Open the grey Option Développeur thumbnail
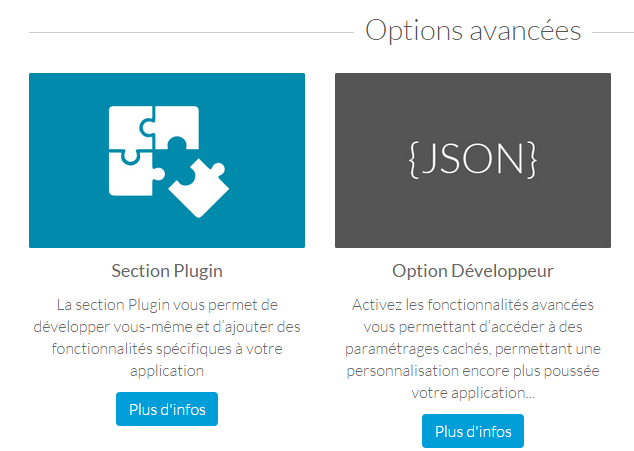The image size is (634, 451). click(473, 160)
